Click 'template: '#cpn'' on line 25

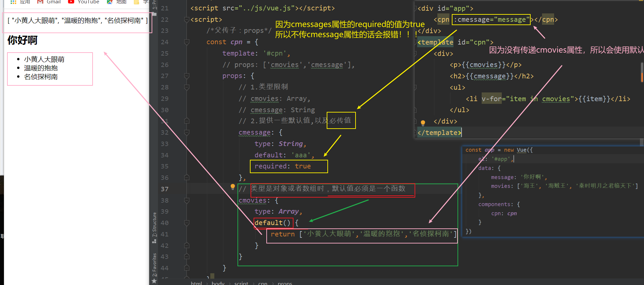[256, 53]
